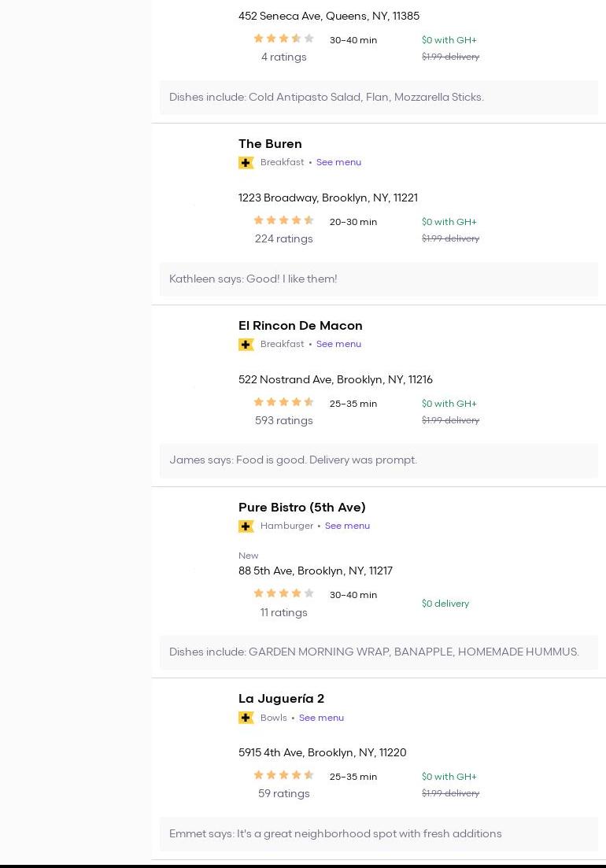
Task: Click the 593 ratings count
Action: (283, 421)
